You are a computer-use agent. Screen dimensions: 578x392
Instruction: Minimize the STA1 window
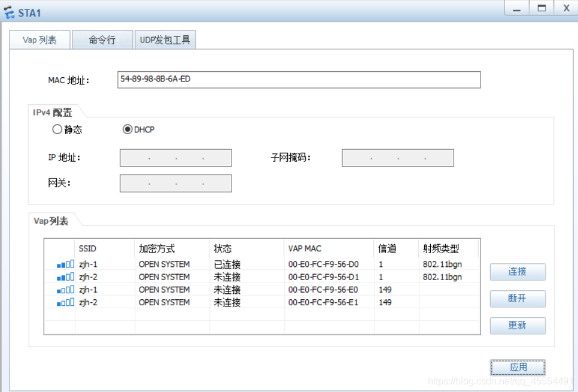click(517, 8)
